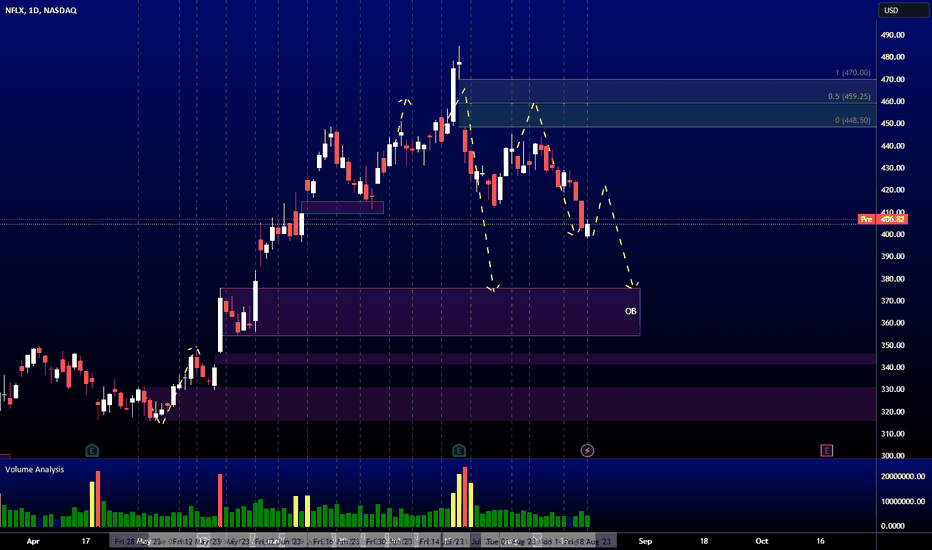Screen dimensions: 932x550
Task: Open the USD currency selector
Action: (x=903, y=10)
